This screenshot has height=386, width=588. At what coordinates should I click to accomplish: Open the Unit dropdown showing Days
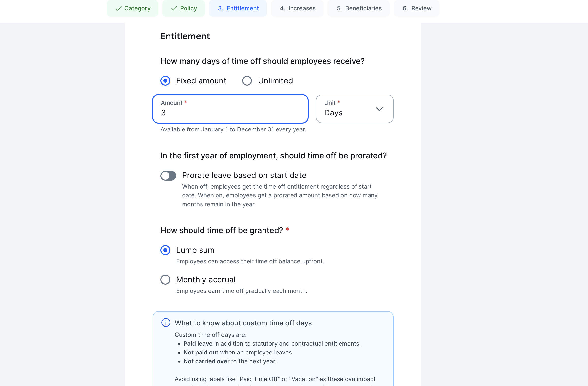[x=355, y=109]
